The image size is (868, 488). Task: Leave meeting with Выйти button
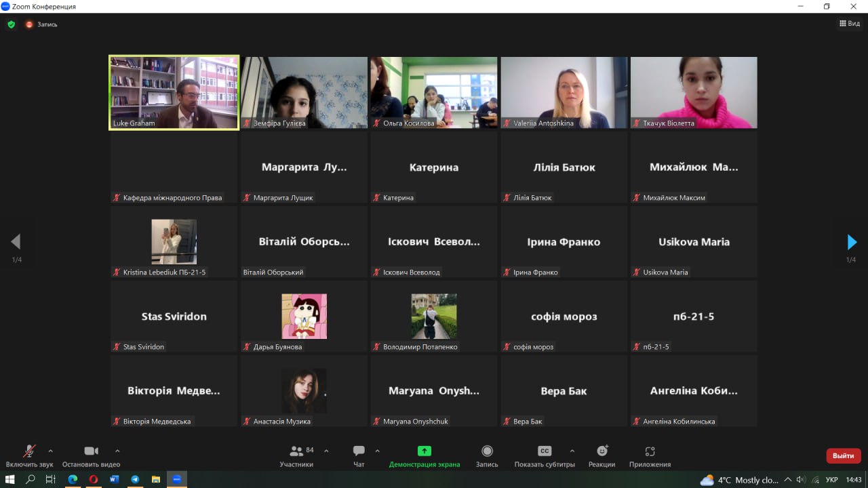(844, 456)
